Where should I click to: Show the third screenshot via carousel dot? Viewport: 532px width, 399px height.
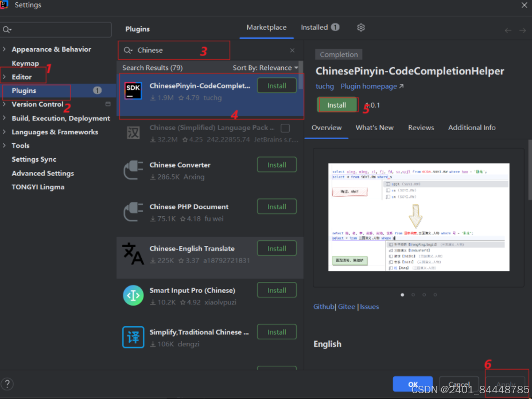[424, 295]
